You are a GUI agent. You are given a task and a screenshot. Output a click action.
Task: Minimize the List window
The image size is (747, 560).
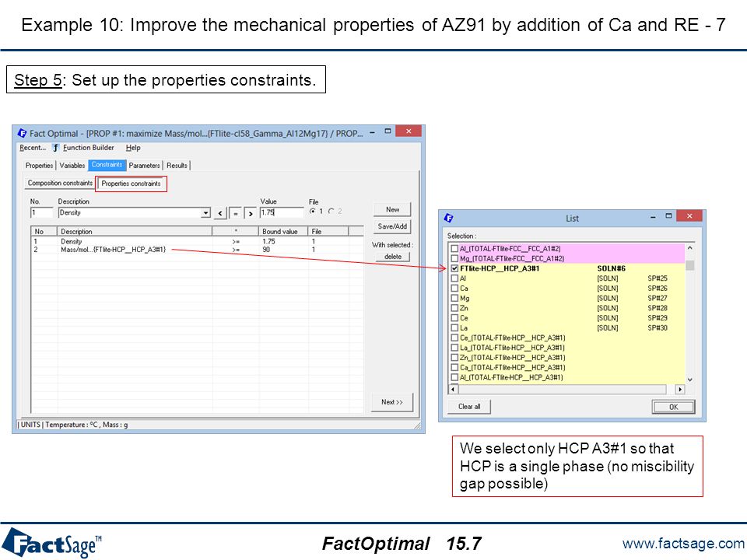[x=653, y=216]
